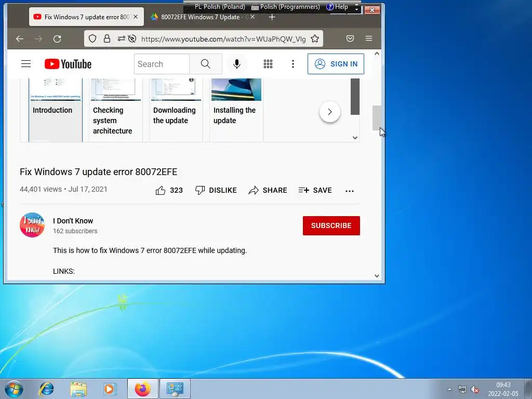Image resolution: width=532 pixels, height=399 pixels.
Task: Click the vertical scrollbar thumb
Action: pyautogui.click(x=377, y=118)
